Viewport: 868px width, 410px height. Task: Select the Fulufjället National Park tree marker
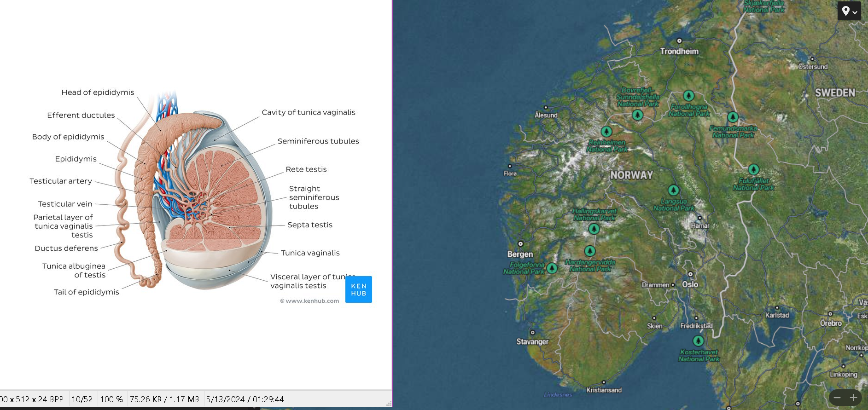(x=753, y=169)
